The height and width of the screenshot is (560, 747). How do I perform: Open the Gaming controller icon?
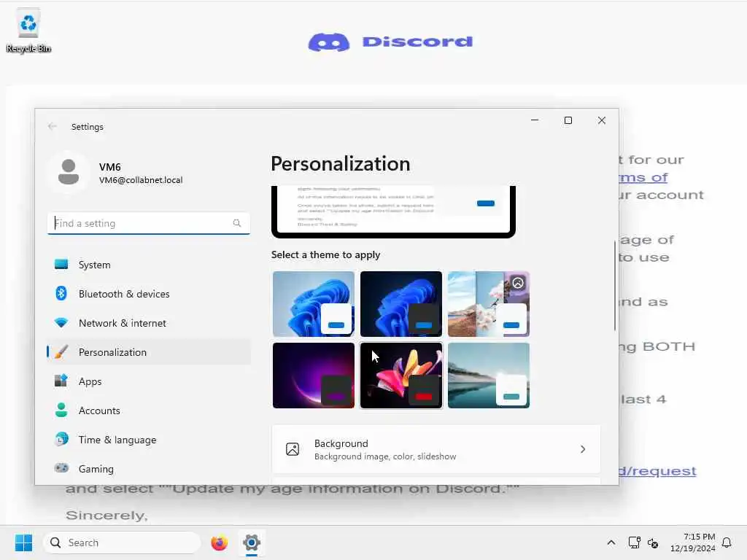point(61,468)
